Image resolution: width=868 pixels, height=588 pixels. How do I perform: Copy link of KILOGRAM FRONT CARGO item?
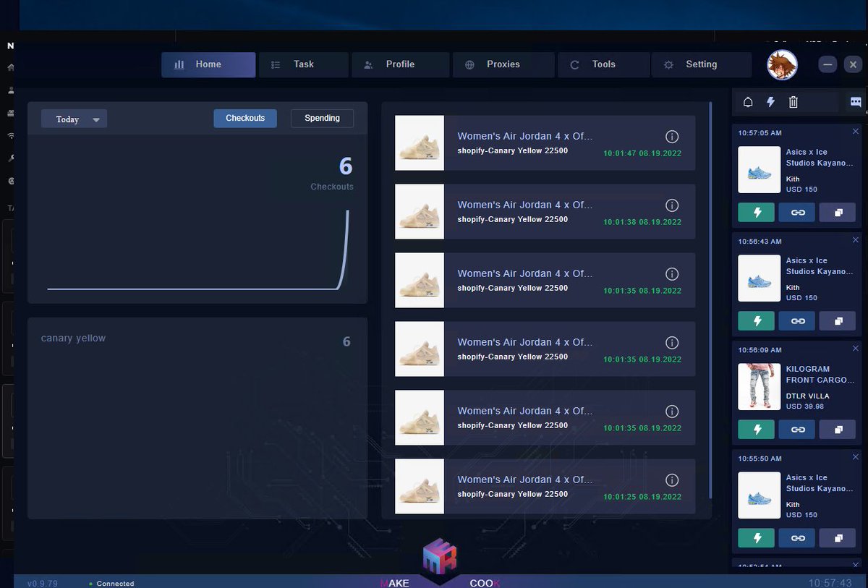(798, 430)
